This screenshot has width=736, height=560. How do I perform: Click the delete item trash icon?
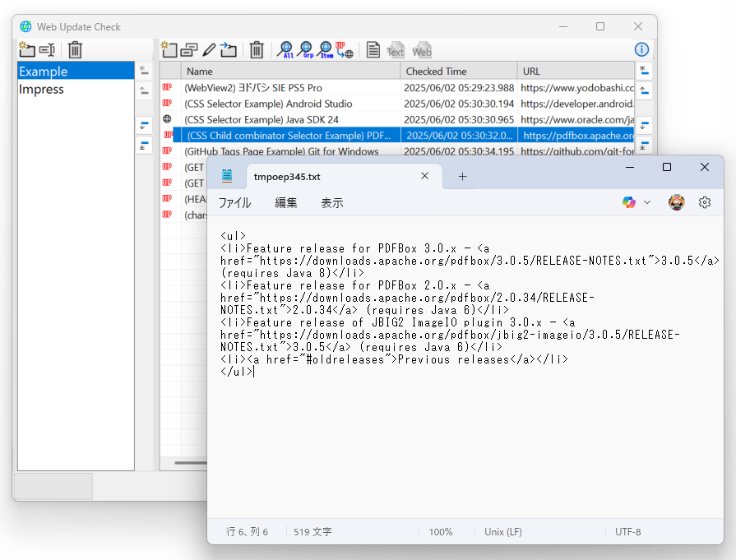(257, 50)
